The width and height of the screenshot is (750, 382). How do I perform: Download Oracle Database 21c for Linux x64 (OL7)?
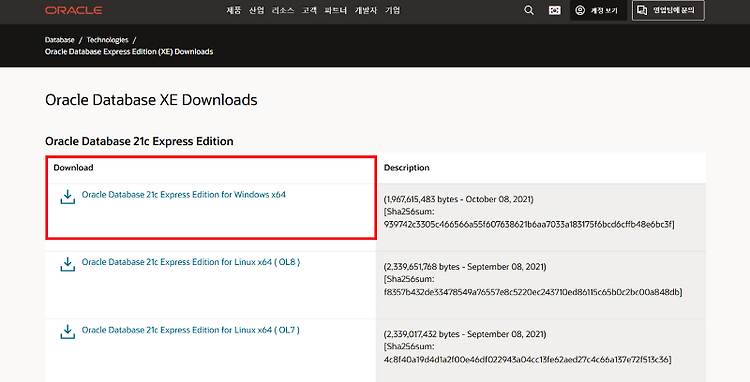click(191, 330)
